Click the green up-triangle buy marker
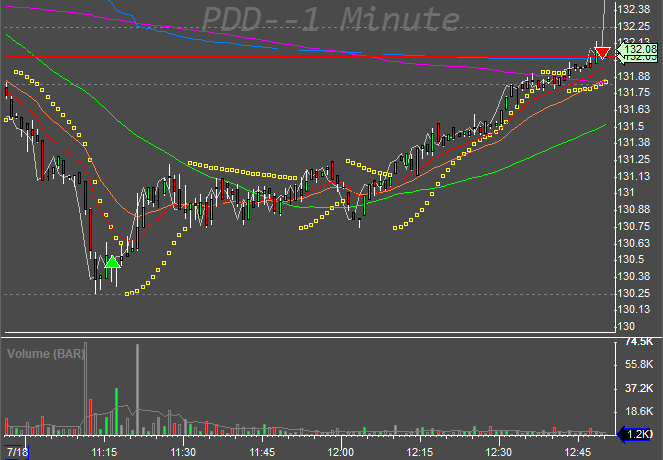Viewport: 663px width, 460px height. [x=112, y=262]
